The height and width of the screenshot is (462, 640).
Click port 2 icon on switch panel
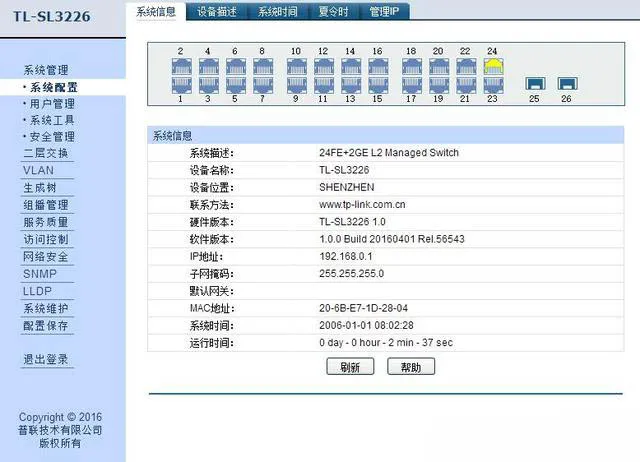point(181,66)
